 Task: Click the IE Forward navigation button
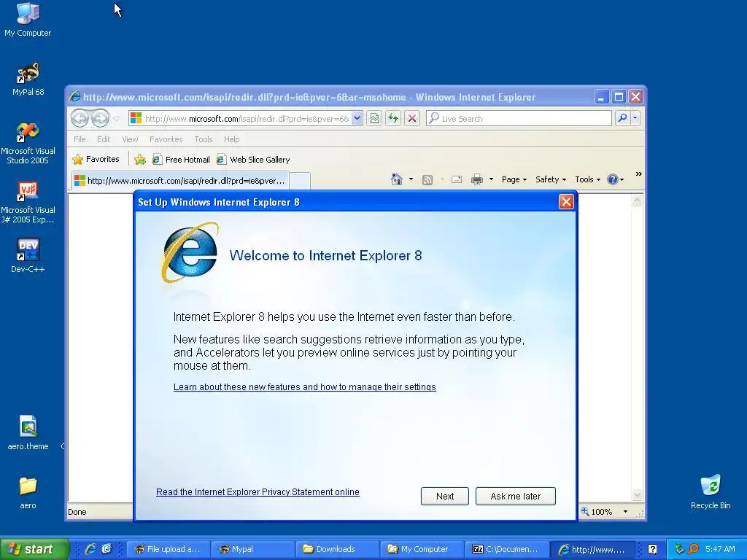click(x=100, y=118)
